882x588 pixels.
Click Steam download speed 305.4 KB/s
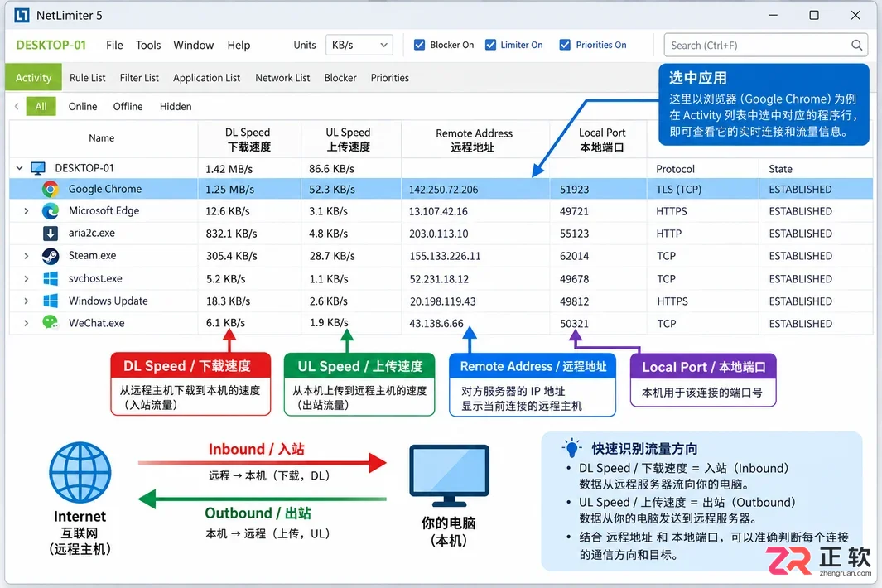tap(231, 256)
